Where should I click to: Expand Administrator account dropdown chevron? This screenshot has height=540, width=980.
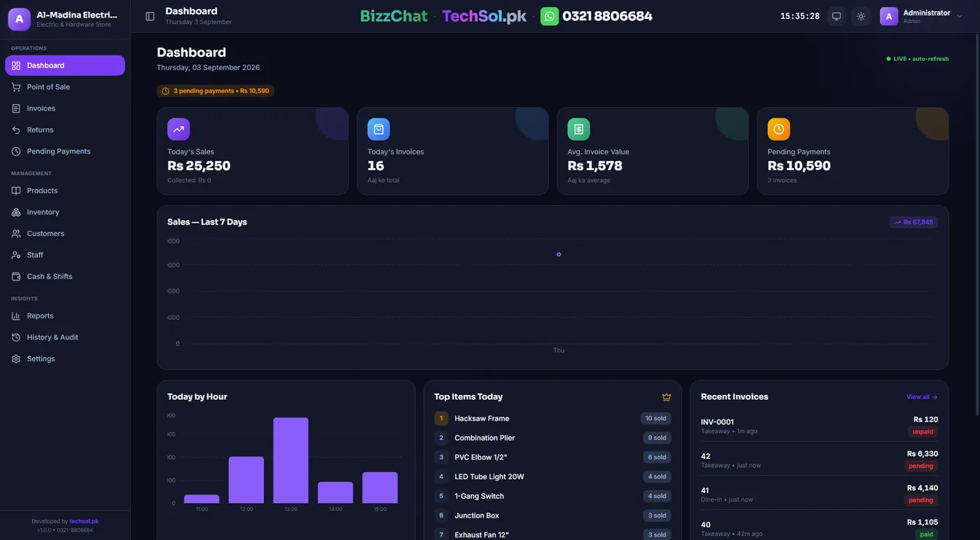(959, 16)
